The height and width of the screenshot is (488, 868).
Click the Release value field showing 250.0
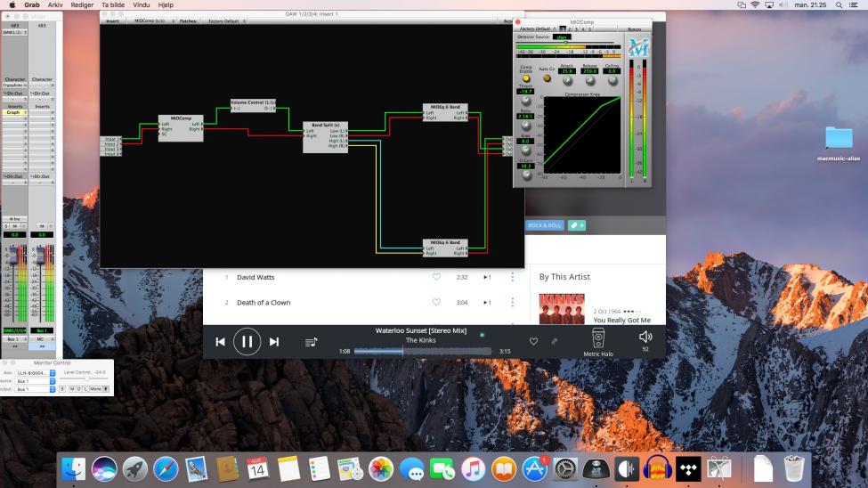pos(589,71)
